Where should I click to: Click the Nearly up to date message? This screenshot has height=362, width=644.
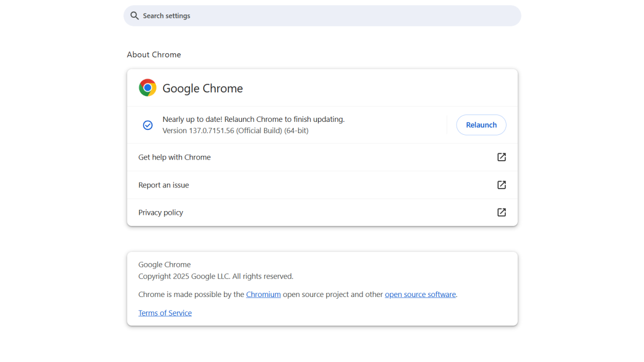[x=254, y=119]
